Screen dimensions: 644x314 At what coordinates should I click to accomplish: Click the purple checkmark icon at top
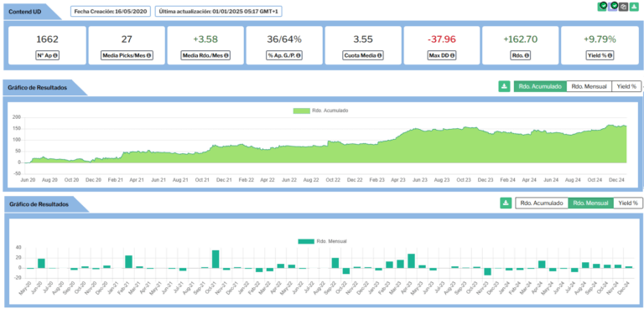(613, 7)
